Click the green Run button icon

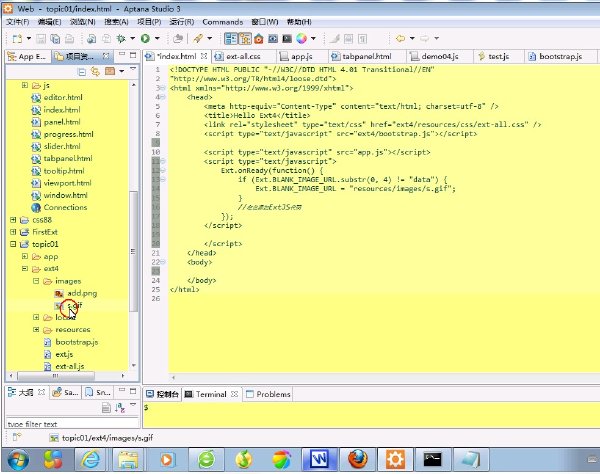pyautogui.click(x=145, y=39)
